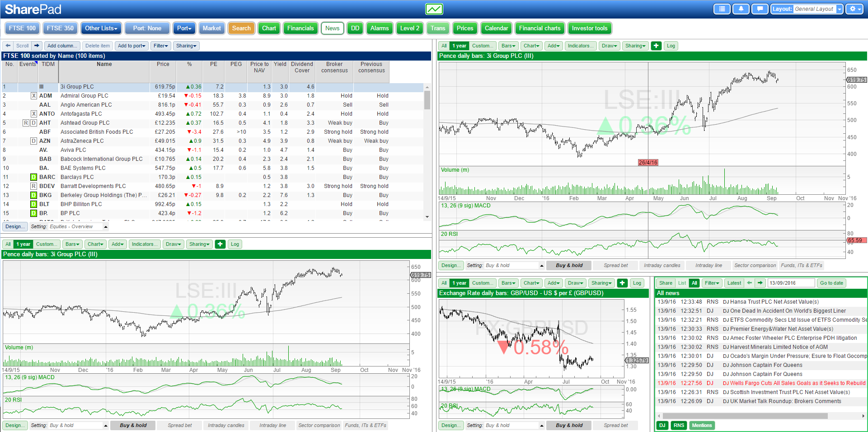This screenshot has height=432, width=868.
Task: Click the orange Search button
Action: [x=241, y=28]
